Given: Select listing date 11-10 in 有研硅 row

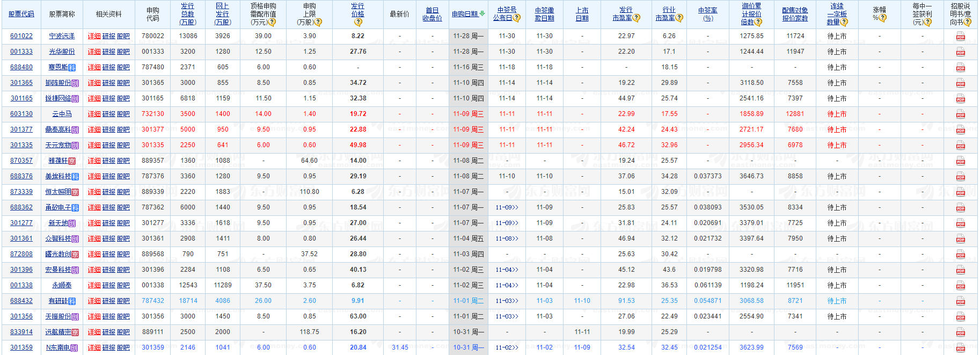Looking at the screenshot, I should point(582,301).
